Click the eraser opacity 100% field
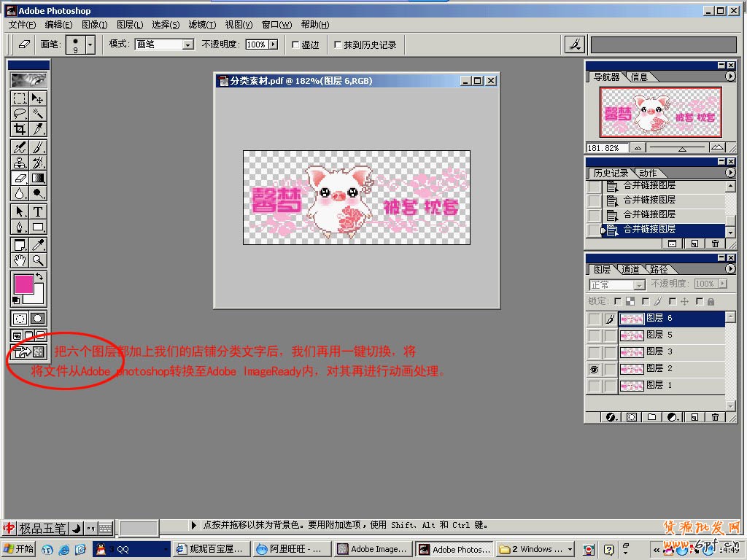747x560 pixels. coord(257,44)
